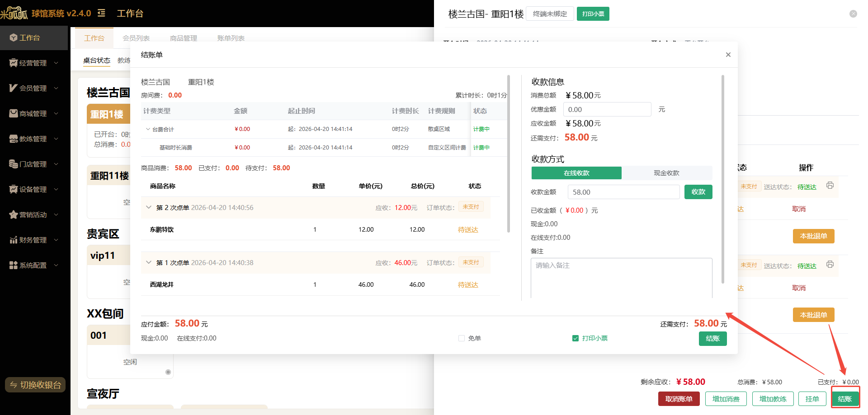Click the 西湖龙井 product row
This screenshot has height=415, width=868.
coord(321,284)
